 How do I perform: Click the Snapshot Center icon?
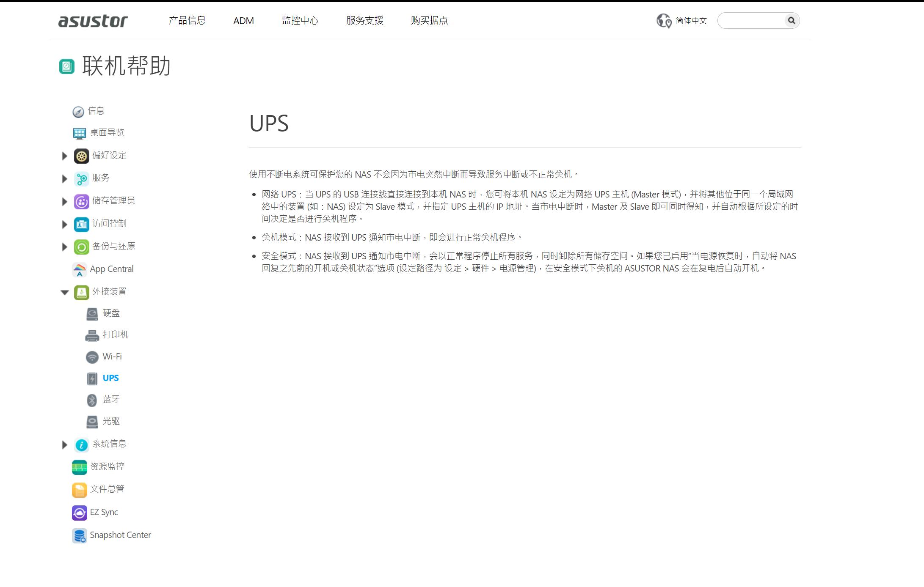79,535
